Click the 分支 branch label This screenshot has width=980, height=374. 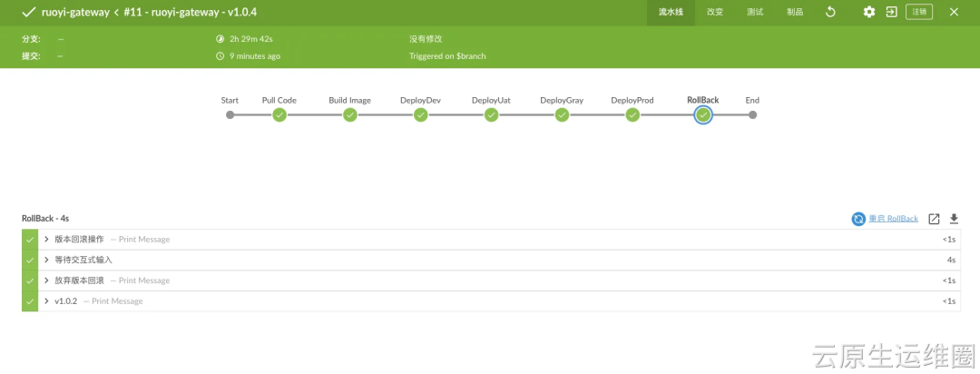31,39
